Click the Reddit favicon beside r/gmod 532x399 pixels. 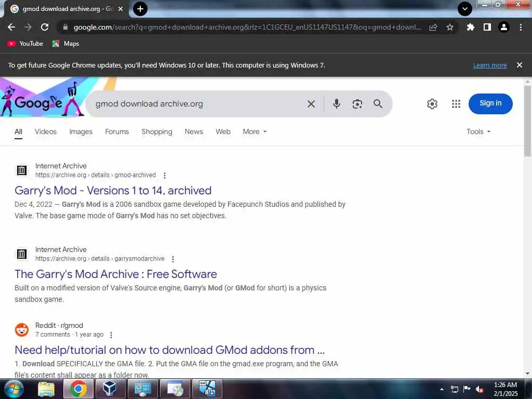point(22,329)
